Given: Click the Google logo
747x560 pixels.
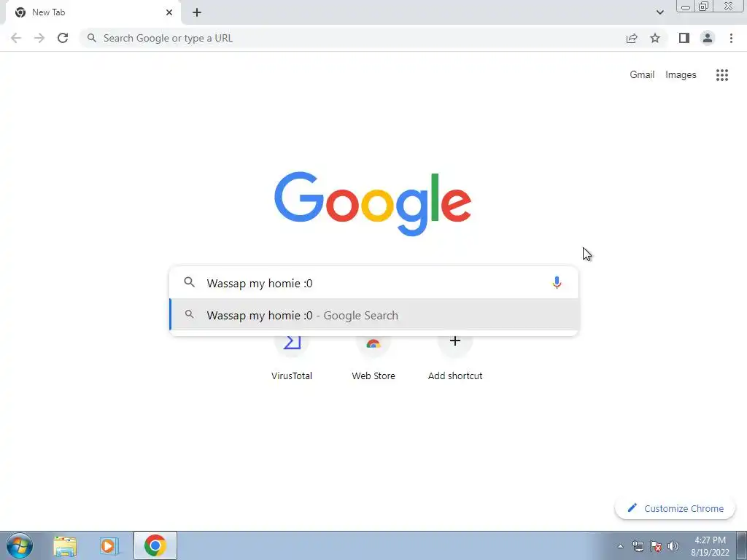Looking at the screenshot, I should [373, 204].
